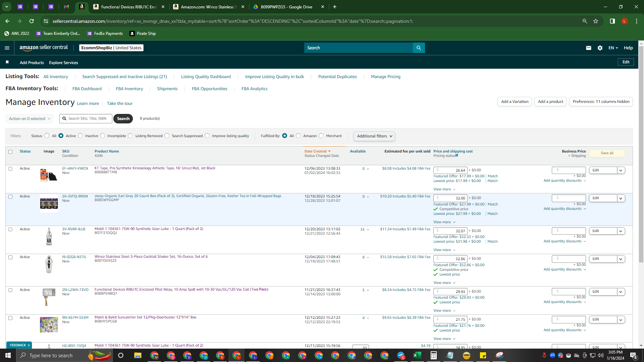Select the steep Organic Earl Grey row checkbox
Viewport: 644px width, 362px height.
coord(10,197)
